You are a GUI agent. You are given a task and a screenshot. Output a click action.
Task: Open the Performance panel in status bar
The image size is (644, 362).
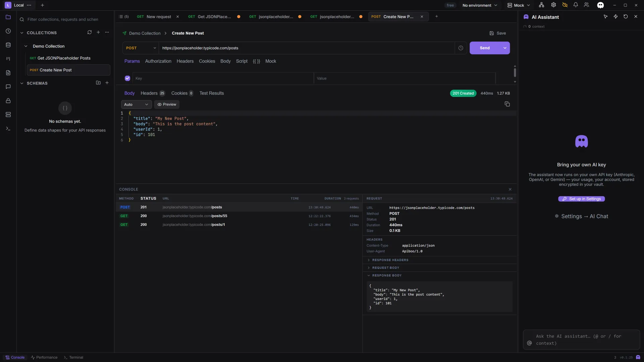(x=44, y=357)
